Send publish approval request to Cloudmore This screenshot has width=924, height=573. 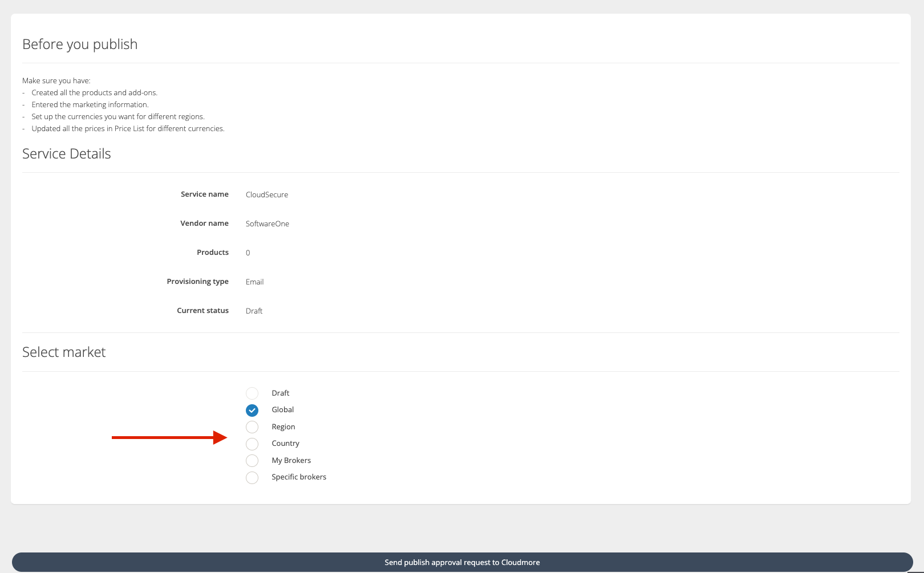pos(462,562)
